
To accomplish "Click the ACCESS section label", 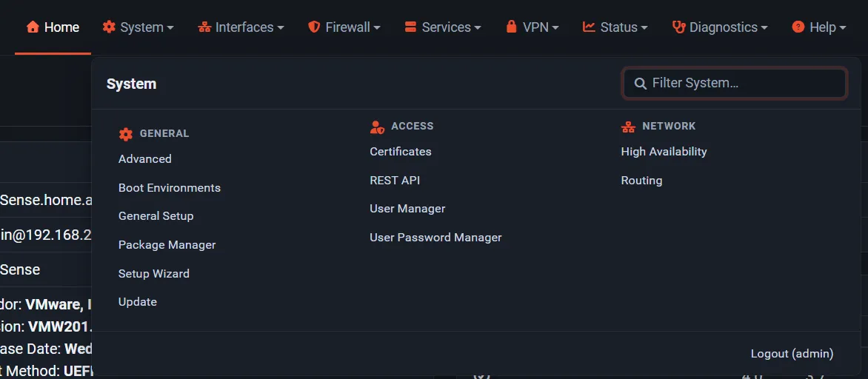I will pyautogui.click(x=413, y=126).
